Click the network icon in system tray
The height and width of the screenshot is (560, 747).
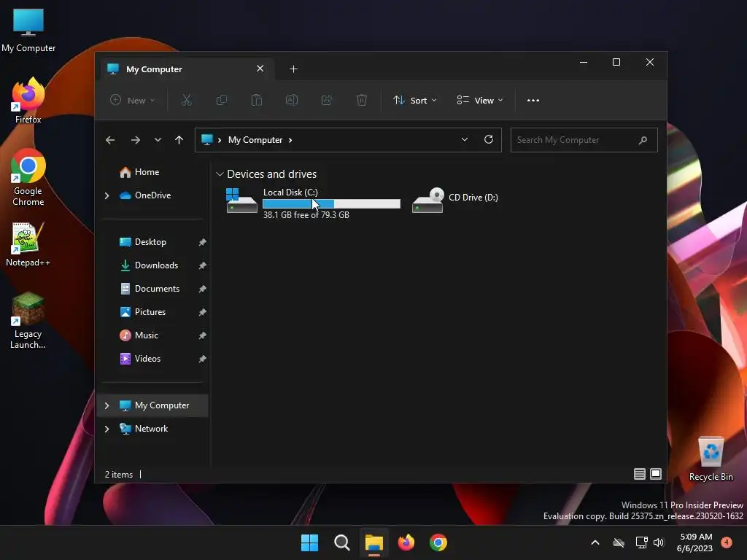point(642,542)
